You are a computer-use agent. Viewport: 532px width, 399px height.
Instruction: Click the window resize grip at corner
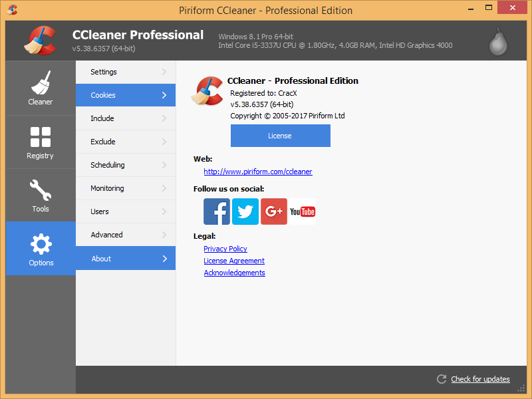(x=521, y=389)
